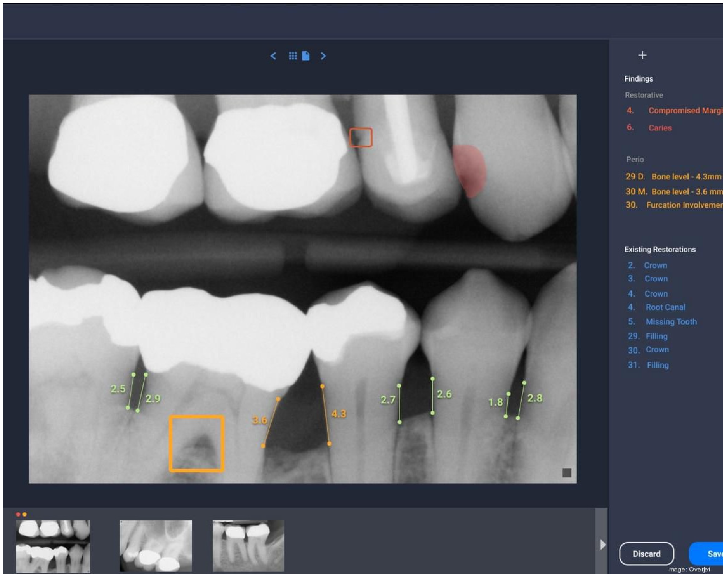Click the plus icon above Findings
The height and width of the screenshot is (579, 728).
(642, 55)
